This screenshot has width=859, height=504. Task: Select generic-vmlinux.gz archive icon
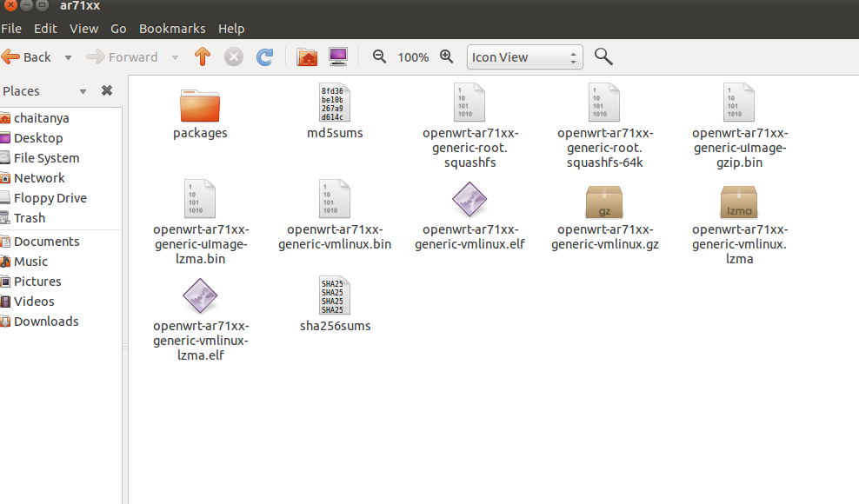click(x=604, y=202)
